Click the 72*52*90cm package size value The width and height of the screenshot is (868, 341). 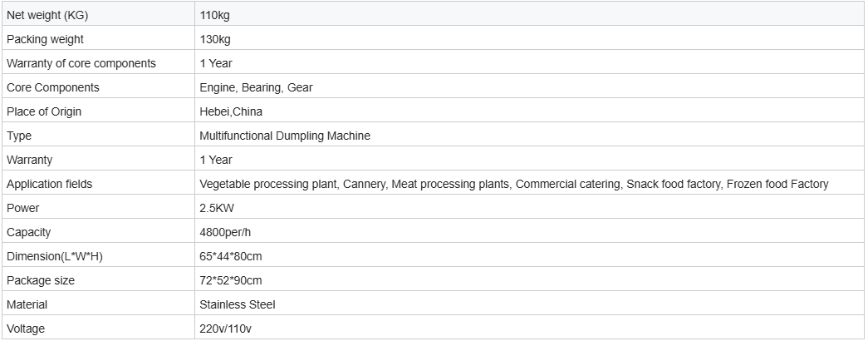tap(231, 280)
